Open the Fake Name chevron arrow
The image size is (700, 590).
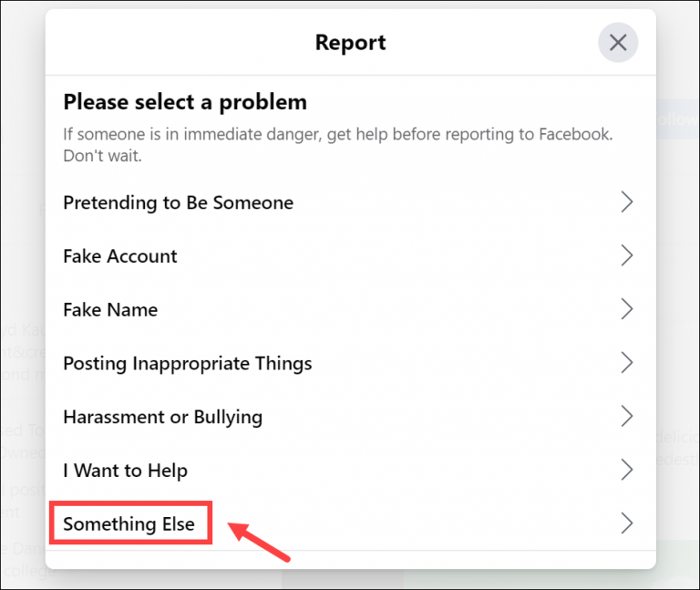click(626, 310)
